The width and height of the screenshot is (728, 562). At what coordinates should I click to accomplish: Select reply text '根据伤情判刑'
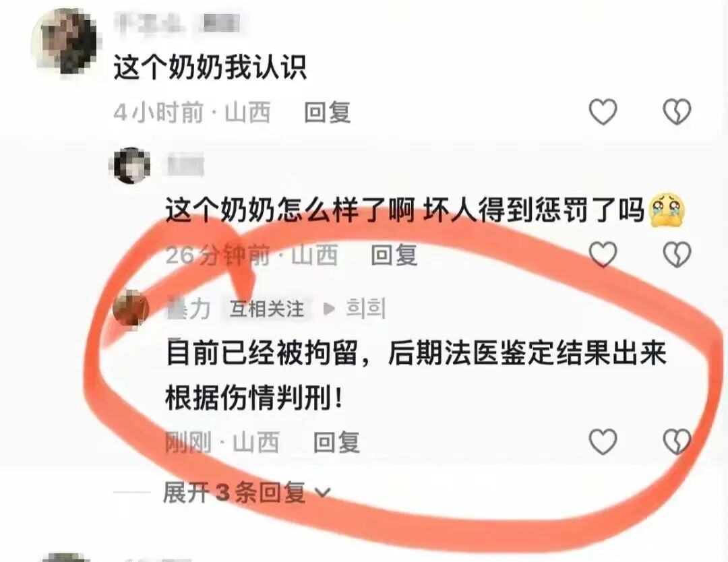tap(248, 398)
